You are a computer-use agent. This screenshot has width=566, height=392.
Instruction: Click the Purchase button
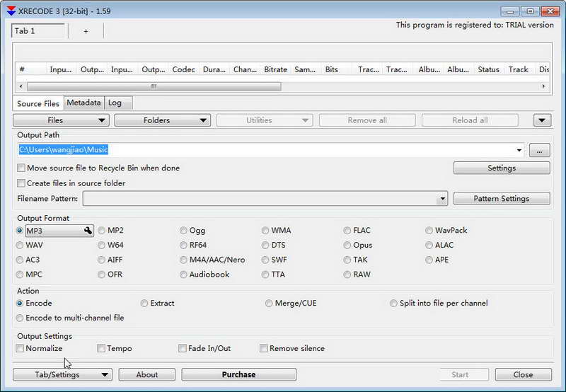coord(238,375)
